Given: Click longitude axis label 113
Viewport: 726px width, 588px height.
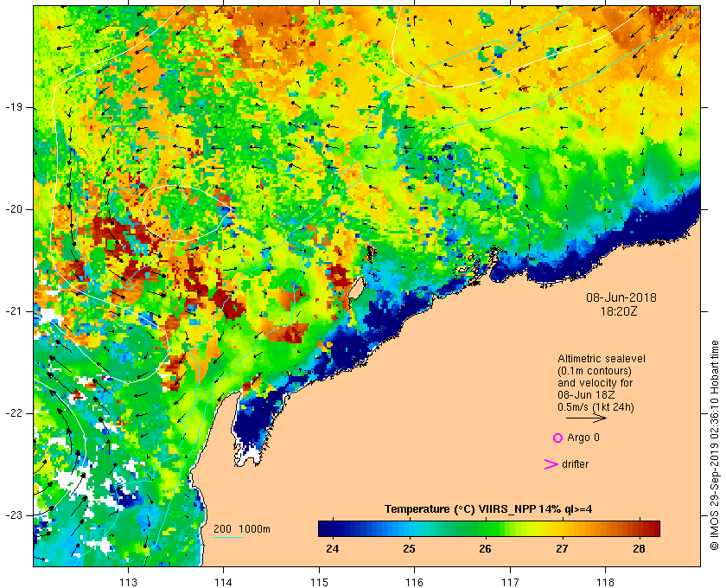Looking at the screenshot, I should 128,583.
